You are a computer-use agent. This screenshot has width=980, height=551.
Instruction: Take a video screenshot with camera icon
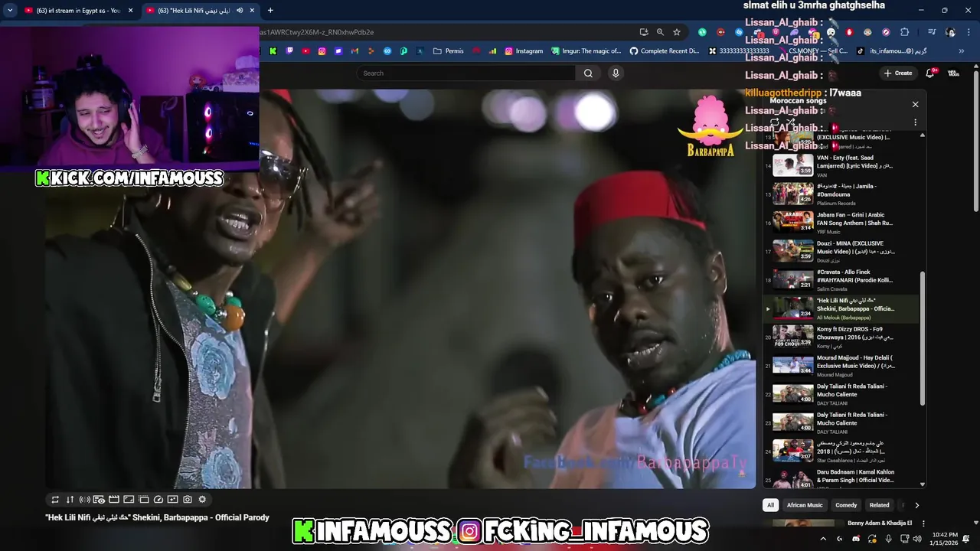(x=188, y=500)
